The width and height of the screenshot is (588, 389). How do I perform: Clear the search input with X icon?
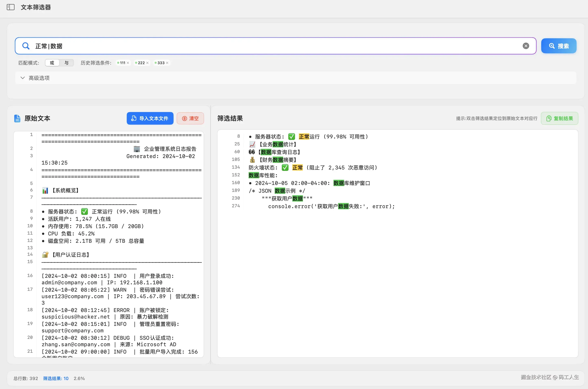click(526, 46)
